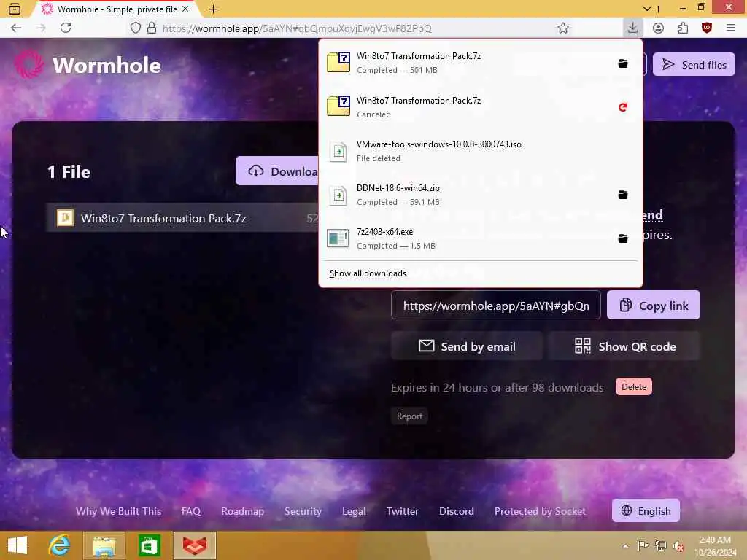The height and width of the screenshot is (560, 747).
Task: Open the tracking protection shield icon
Action: [136, 28]
